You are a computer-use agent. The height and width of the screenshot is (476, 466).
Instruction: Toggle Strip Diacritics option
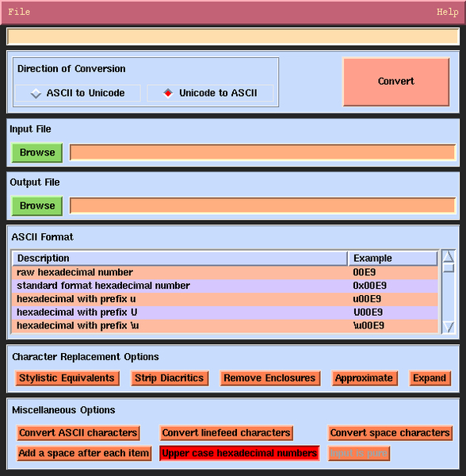170,378
